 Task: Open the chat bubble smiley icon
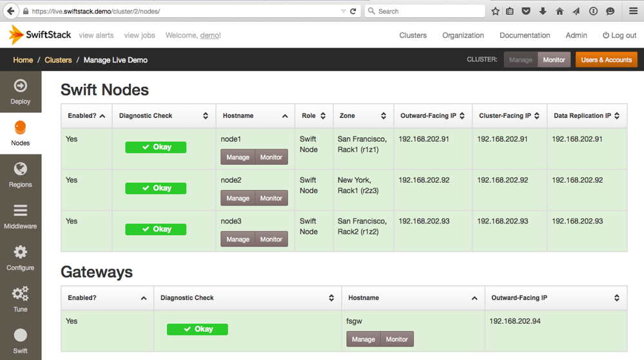[610, 11]
